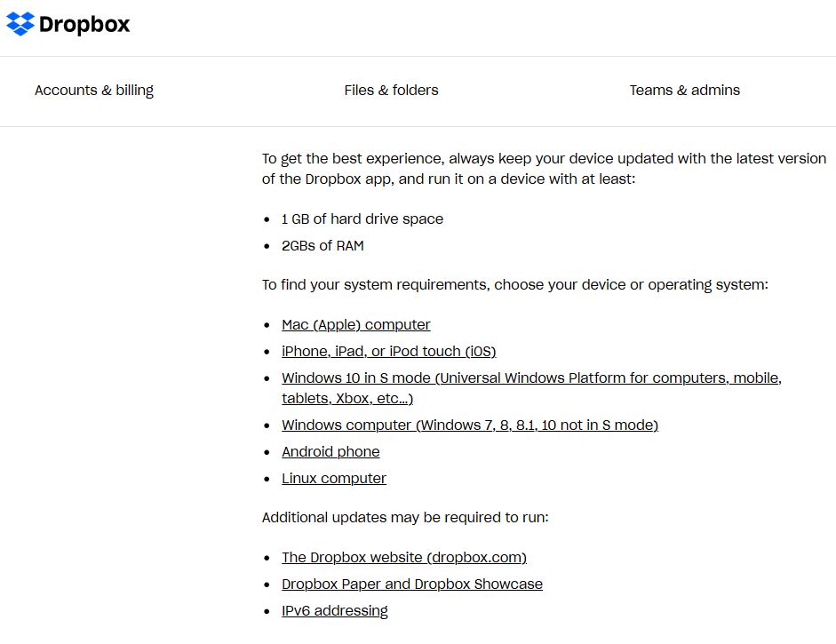
Task: Click the 'Additional updates may be required' text
Action: click(405, 517)
